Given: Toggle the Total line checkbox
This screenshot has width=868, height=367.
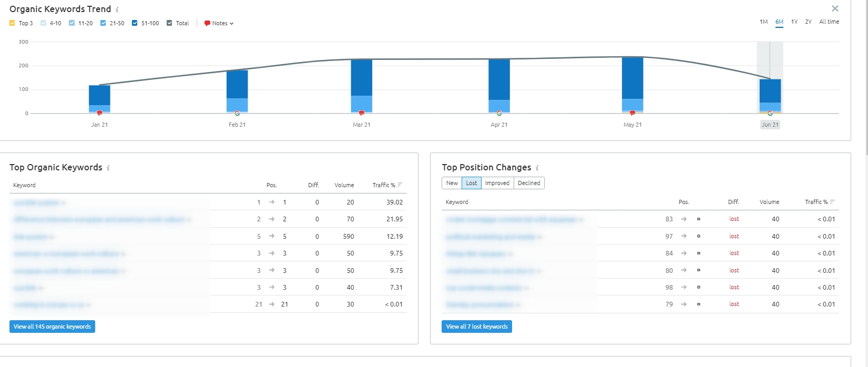Looking at the screenshot, I should [x=169, y=23].
